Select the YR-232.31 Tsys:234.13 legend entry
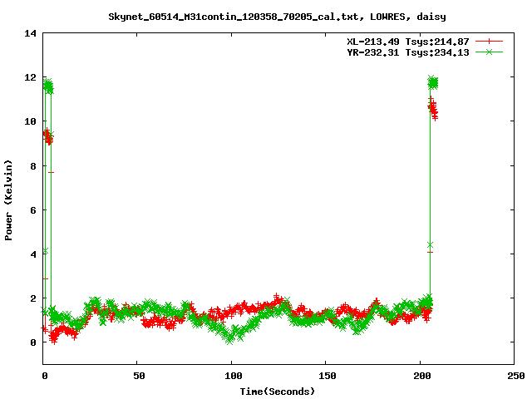Viewport: 532px width, 399px height. click(408, 52)
